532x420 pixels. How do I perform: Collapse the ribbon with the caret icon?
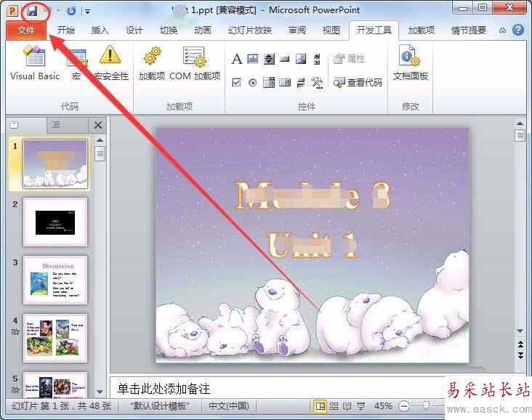click(502, 31)
